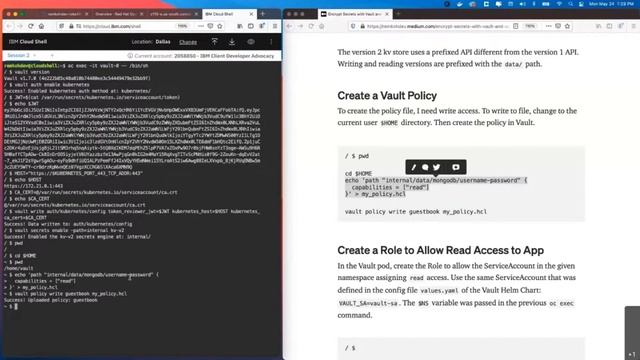Open Control Center in the macOS menu bar

pyautogui.click(x=581, y=4)
